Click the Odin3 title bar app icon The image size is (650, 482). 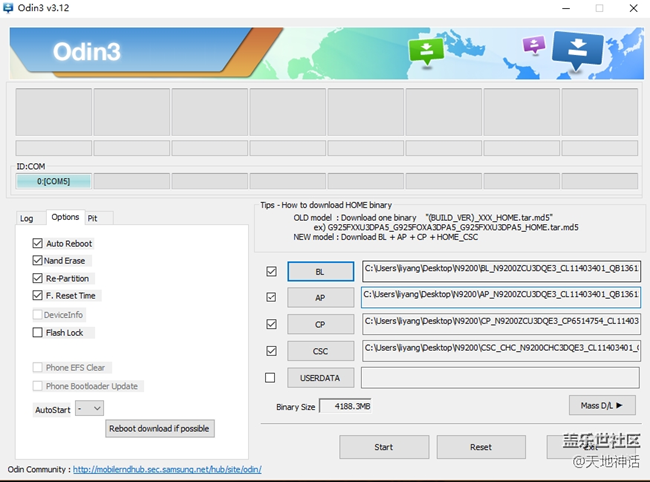point(8,8)
